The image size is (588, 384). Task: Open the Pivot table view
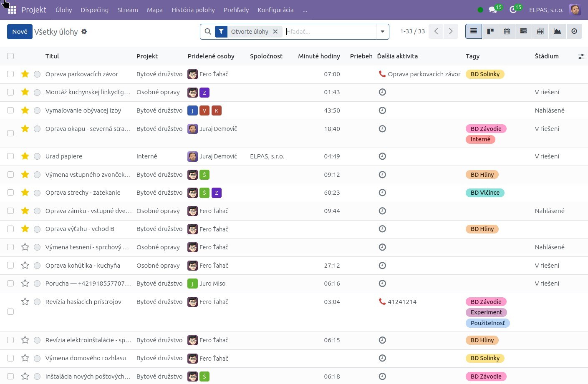point(540,31)
